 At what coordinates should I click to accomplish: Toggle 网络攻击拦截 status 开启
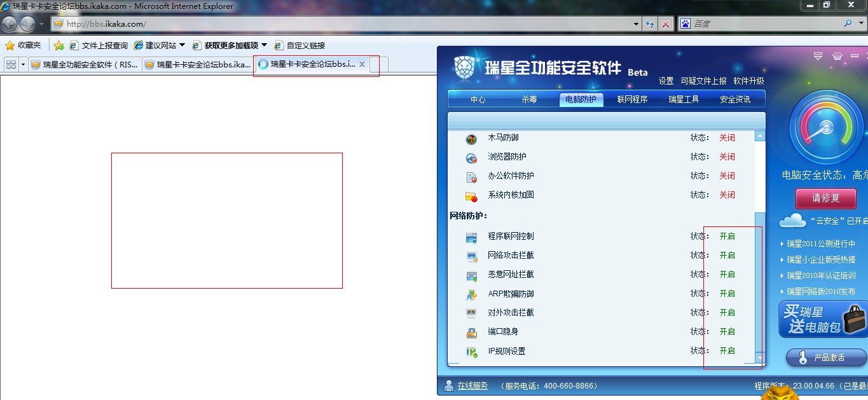(x=727, y=255)
